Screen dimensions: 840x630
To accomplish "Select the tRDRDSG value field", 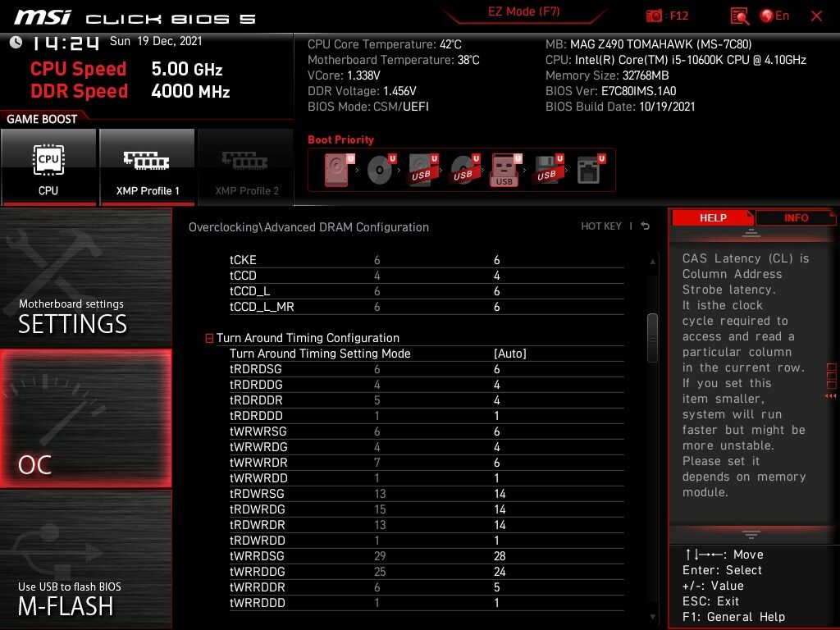I will pos(496,370).
